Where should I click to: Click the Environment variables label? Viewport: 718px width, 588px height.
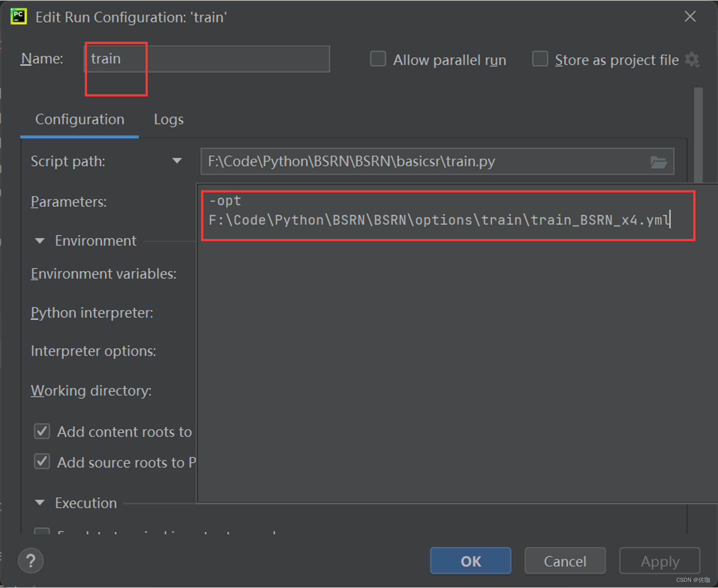click(103, 274)
